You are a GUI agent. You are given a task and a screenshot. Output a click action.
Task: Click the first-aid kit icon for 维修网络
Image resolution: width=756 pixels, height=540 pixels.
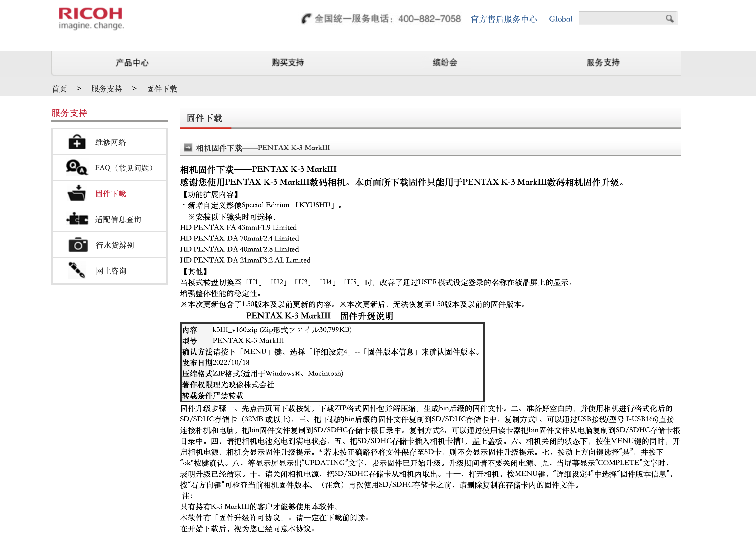pos(77,142)
